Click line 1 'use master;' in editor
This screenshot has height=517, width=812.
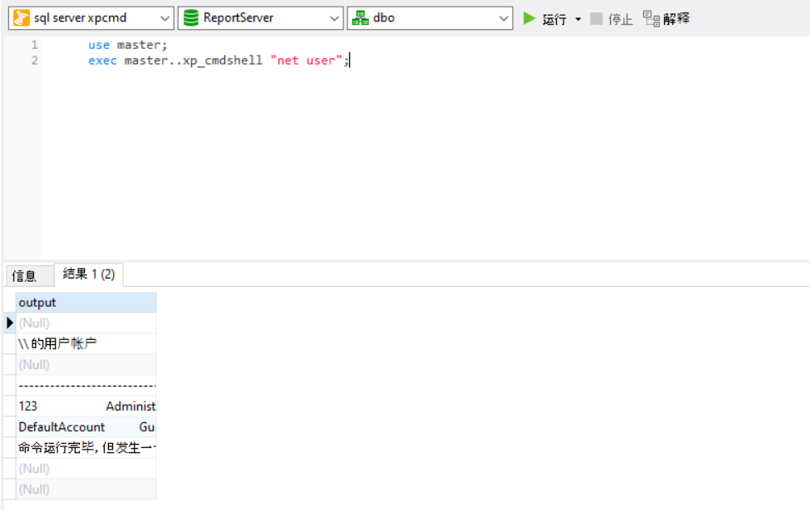pyautogui.click(x=127, y=45)
